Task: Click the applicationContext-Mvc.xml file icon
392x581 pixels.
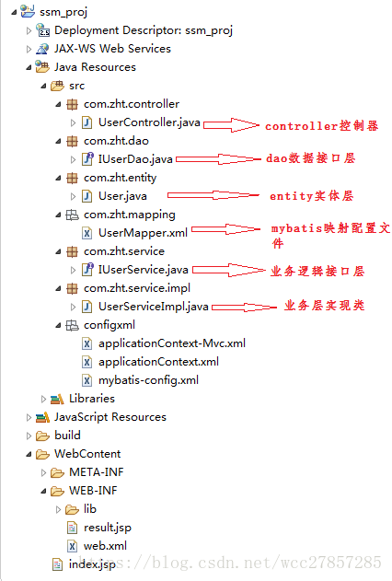Action: [x=86, y=343]
